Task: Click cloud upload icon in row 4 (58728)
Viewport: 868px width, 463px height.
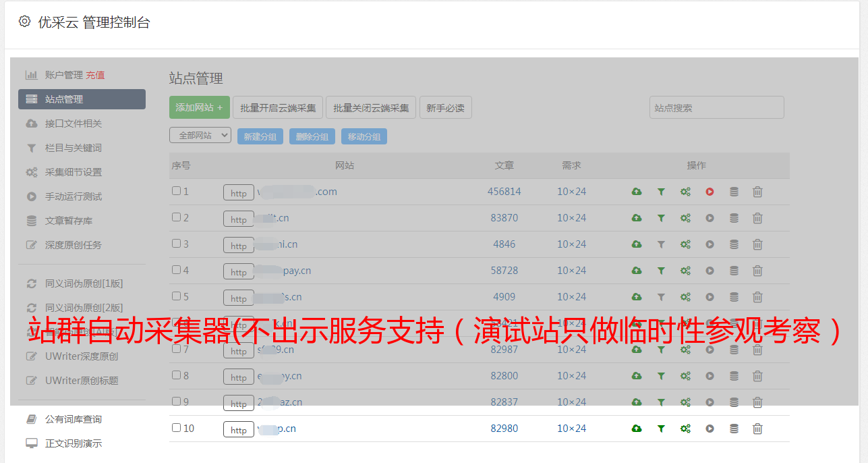Action: pyautogui.click(x=637, y=271)
